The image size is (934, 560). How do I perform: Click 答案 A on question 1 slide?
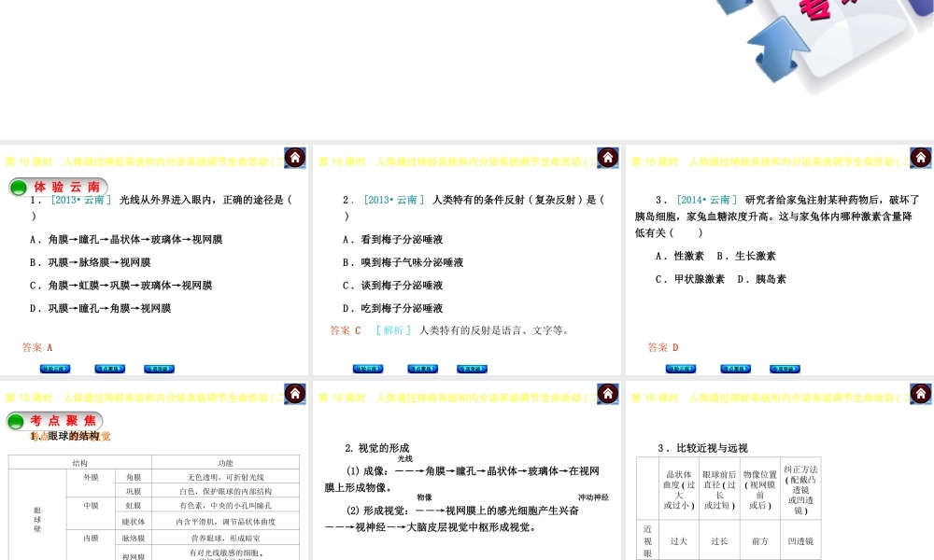[x=37, y=347]
